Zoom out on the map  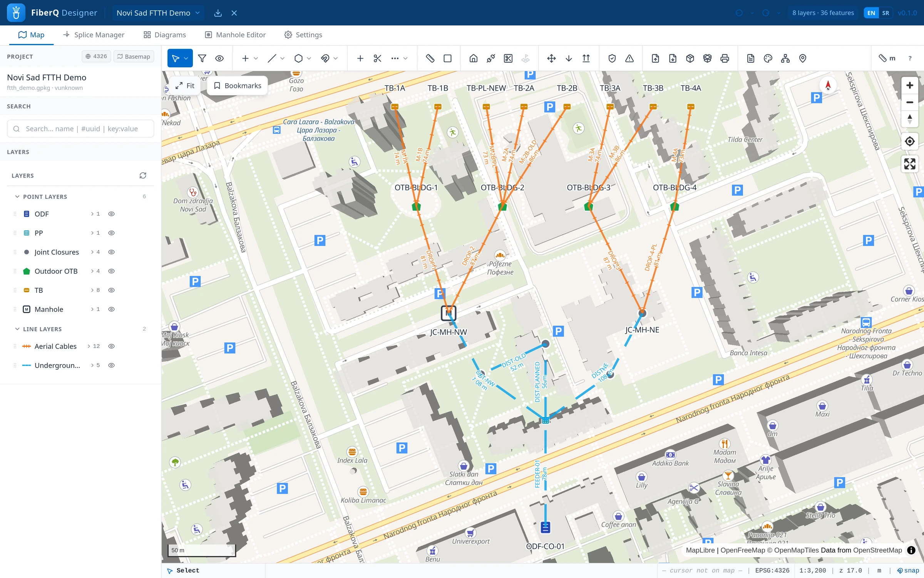910,102
